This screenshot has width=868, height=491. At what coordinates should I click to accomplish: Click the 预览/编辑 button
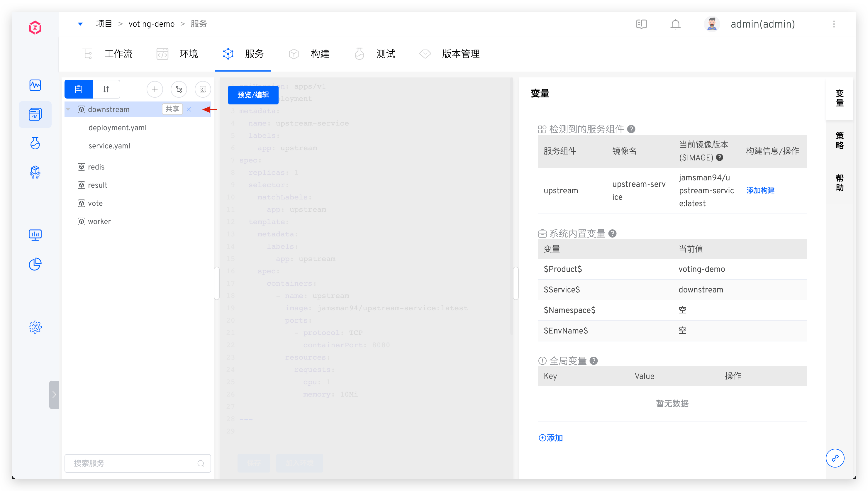(253, 95)
